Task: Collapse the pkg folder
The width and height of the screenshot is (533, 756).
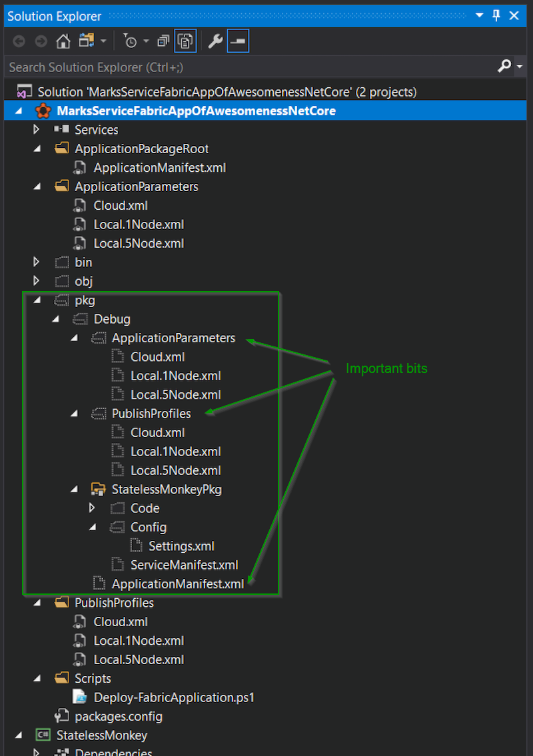Action: click(37, 300)
